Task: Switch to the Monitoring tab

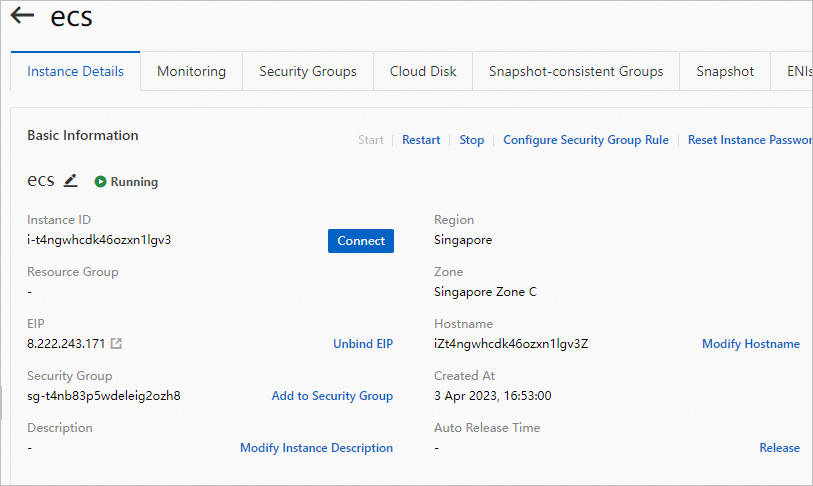Action: click(x=191, y=72)
